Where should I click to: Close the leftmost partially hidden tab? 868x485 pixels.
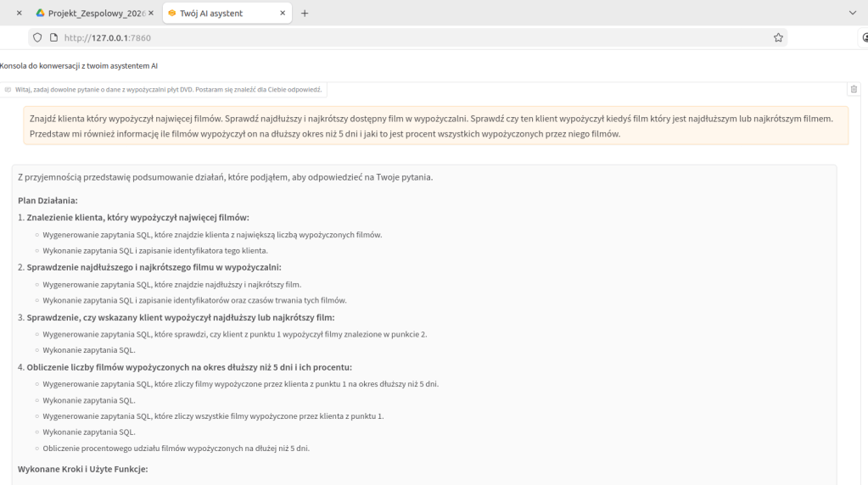(x=19, y=14)
